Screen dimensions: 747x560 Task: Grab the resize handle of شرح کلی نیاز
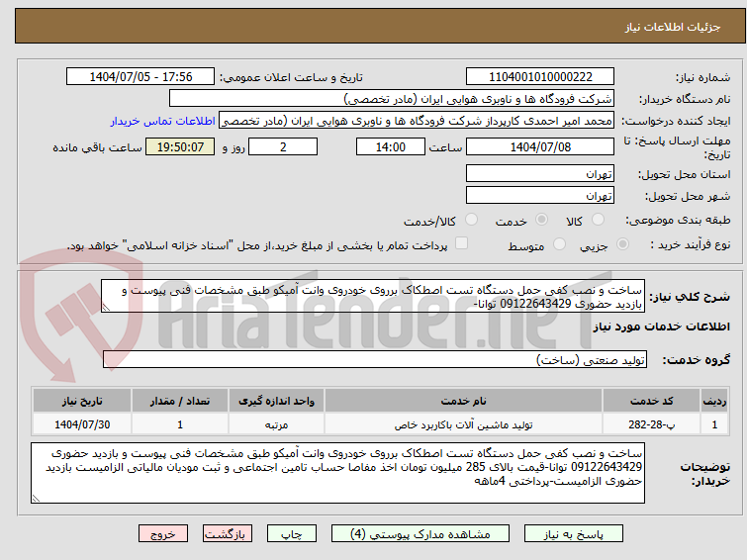pos(106,308)
